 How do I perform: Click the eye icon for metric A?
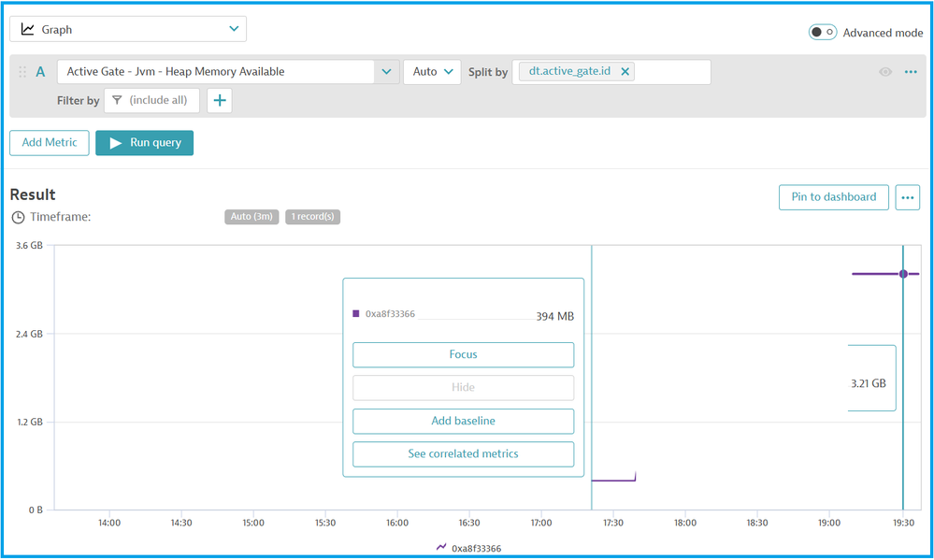pos(885,72)
